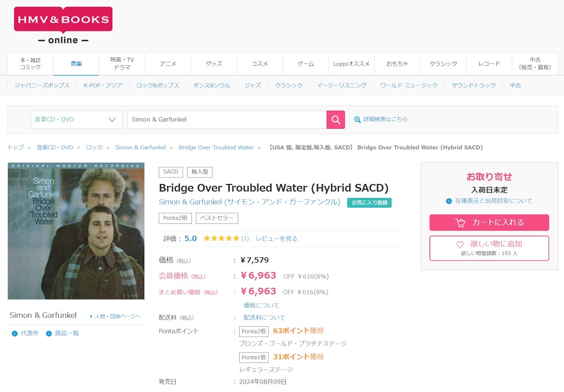
Task: Toggle the お気に入り登録 favorite button
Action: pyautogui.click(x=369, y=203)
